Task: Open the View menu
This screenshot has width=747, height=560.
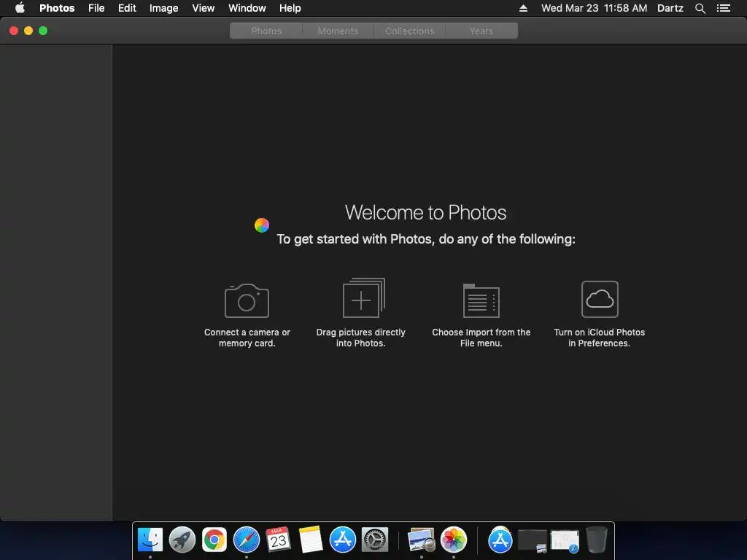Action: tap(203, 8)
